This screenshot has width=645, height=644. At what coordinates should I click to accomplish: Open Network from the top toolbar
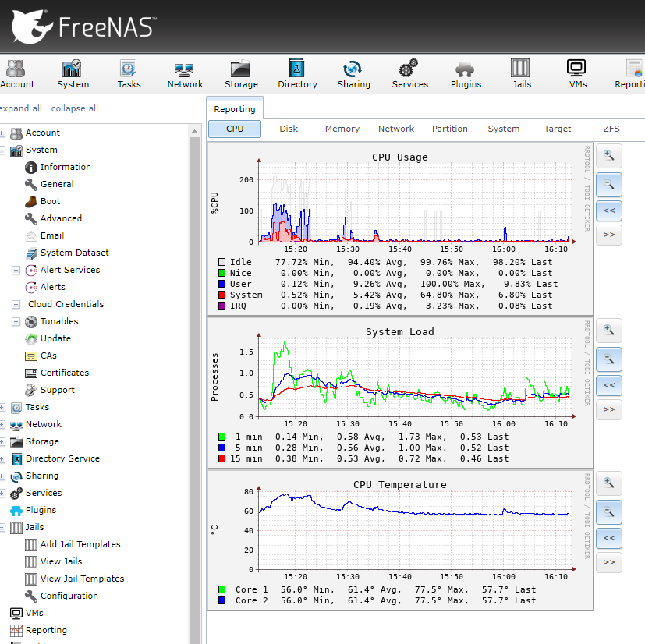click(x=185, y=74)
